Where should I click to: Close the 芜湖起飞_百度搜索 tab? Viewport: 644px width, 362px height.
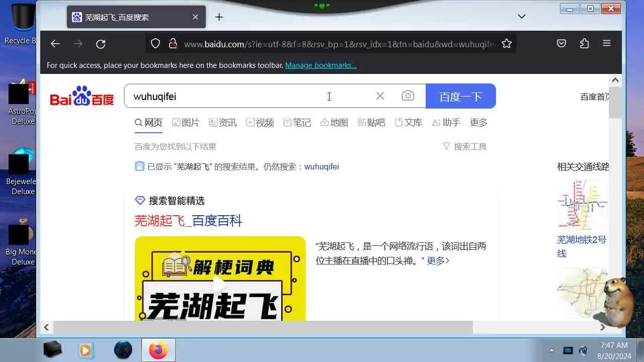195,17
